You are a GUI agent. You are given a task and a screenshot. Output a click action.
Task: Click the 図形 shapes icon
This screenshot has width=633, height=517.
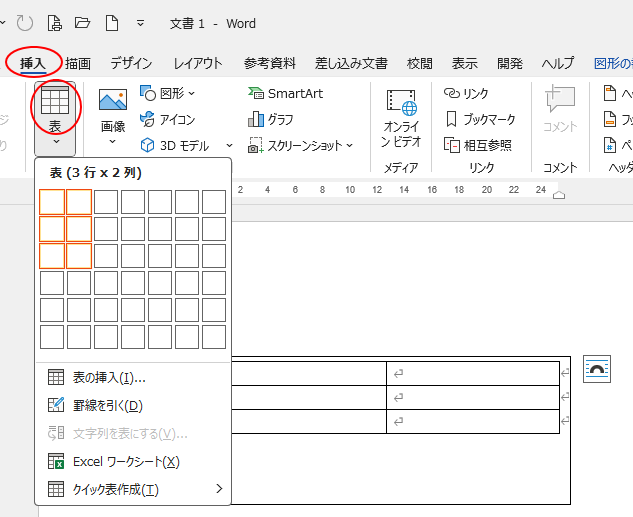coord(148,93)
